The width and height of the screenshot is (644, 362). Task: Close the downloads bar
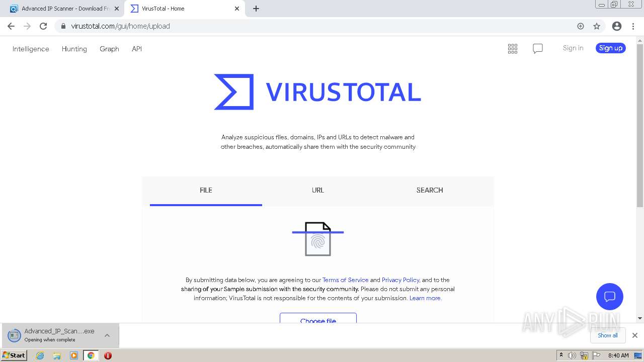635,335
